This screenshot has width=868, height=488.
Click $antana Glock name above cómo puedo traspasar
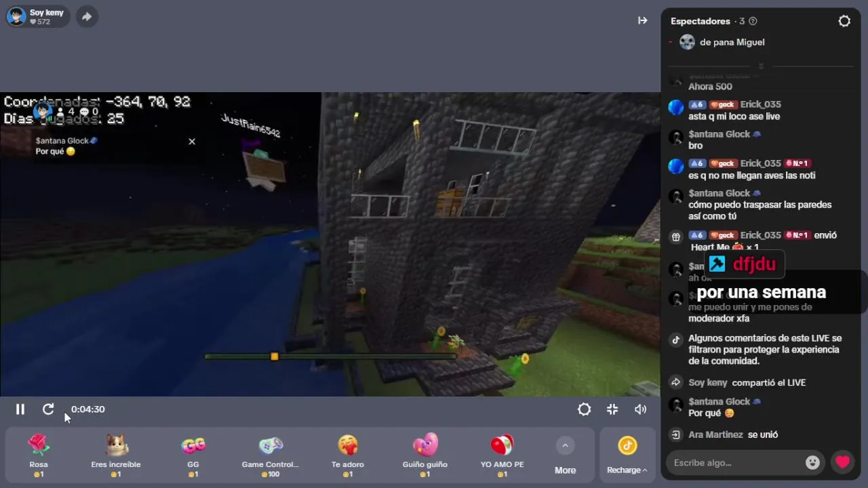pos(719,193)
